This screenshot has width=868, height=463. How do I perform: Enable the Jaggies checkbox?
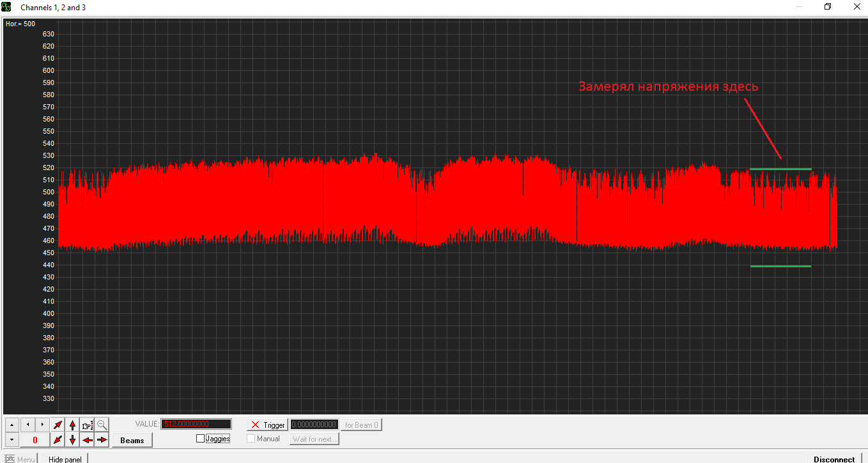[x=201, y=439]
